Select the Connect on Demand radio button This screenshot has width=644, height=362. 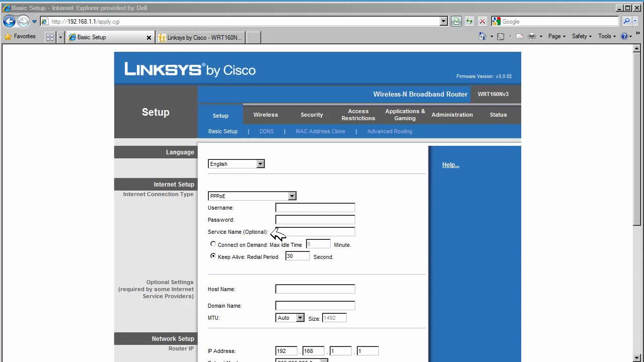pyautogui.click(x=213, y=244)
